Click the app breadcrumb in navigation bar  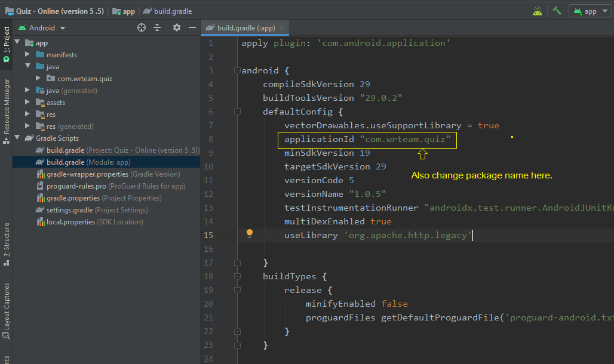(124, 11)
